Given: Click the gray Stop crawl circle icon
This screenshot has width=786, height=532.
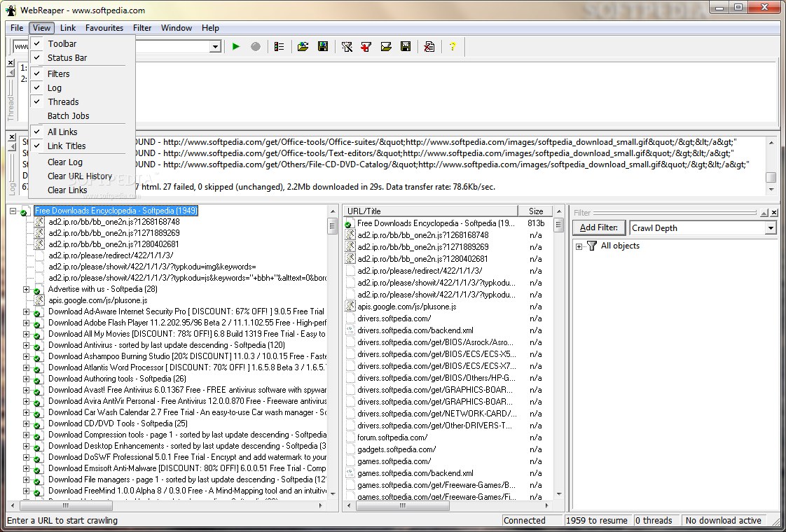Looking at the screenshot, I should click(256, 47).
